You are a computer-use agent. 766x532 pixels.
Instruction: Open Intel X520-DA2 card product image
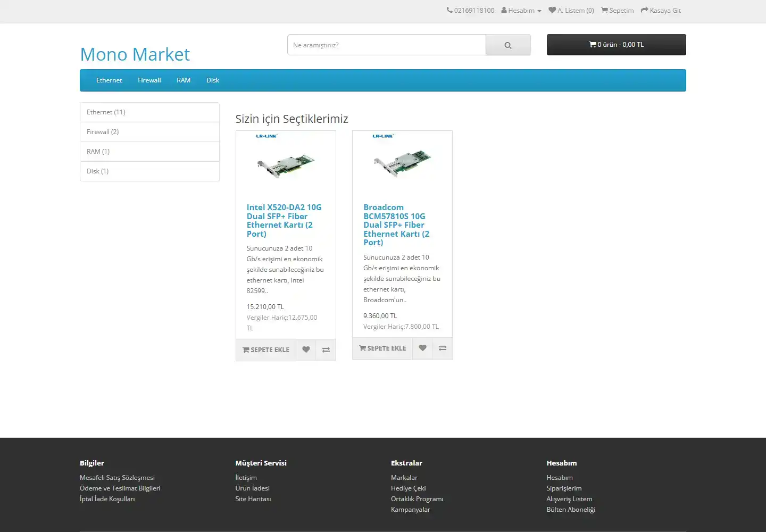click(x=286, y=162)
